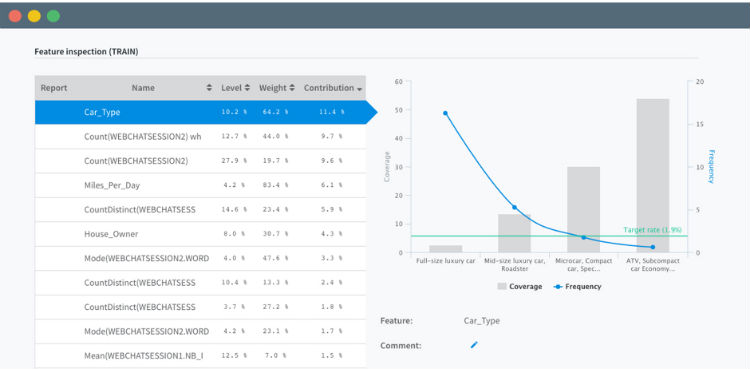750x369 pixels.
Task: Open Count(WEBCHATSESSION2) wh feature row
Action: click(200, 136)
